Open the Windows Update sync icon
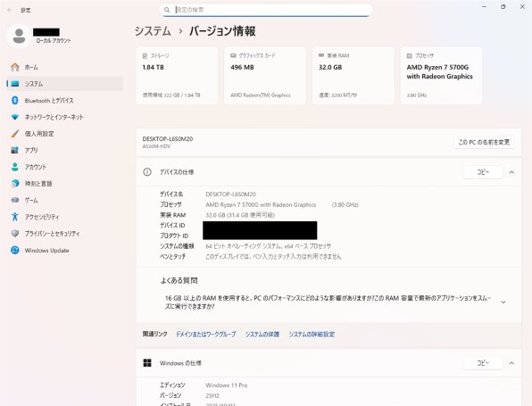The width and height of the screenshot is (532, 406). click(x=15, y=250)
